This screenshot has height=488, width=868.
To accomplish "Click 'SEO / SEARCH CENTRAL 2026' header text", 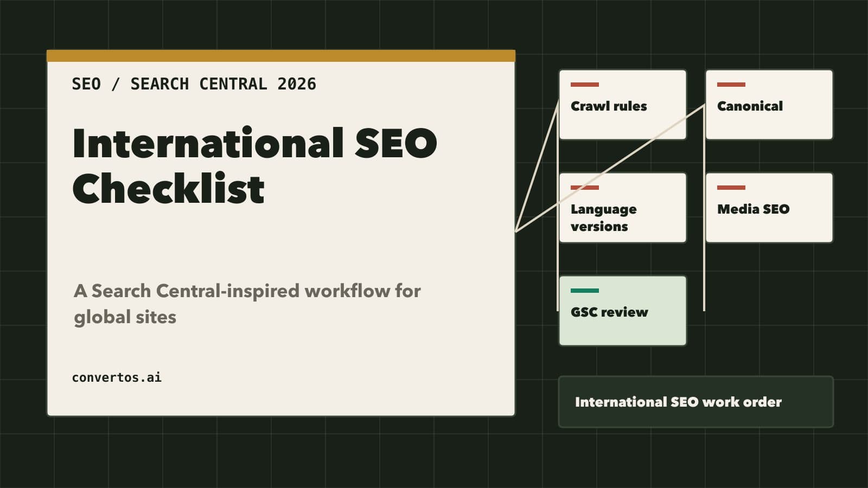I will tap(194, 84).
